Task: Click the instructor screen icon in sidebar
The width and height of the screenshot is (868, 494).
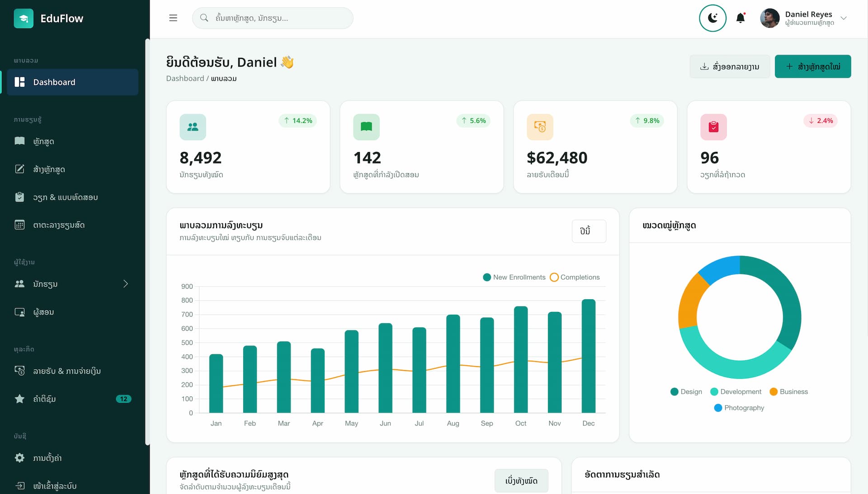Action: (x=19, y=312)
